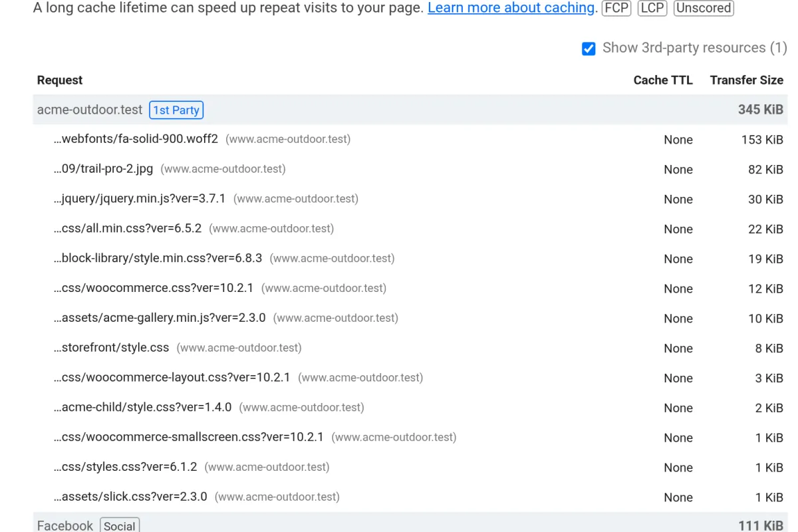Click Cache TTL None for assets/slick.css

pos(678,497)
